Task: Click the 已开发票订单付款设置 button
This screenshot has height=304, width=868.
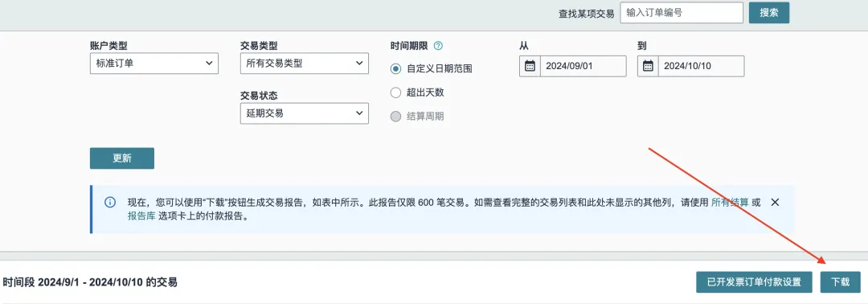Action: tap(754, 281)
